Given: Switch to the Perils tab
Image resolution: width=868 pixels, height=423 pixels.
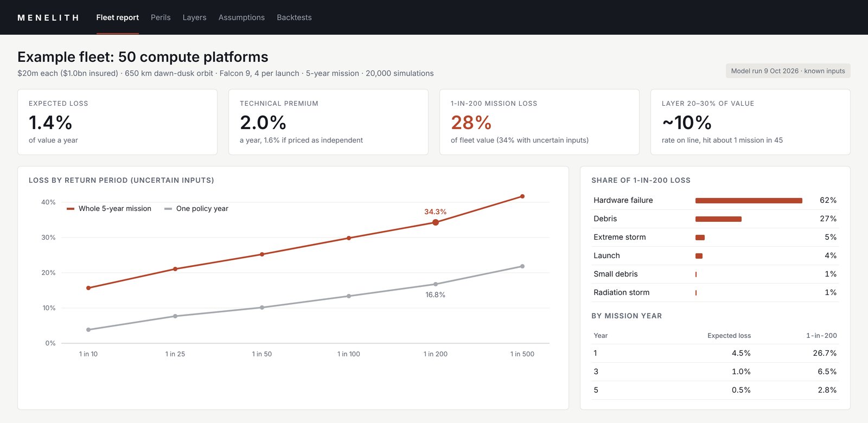Looking at the screenshot, I should 161,17.
